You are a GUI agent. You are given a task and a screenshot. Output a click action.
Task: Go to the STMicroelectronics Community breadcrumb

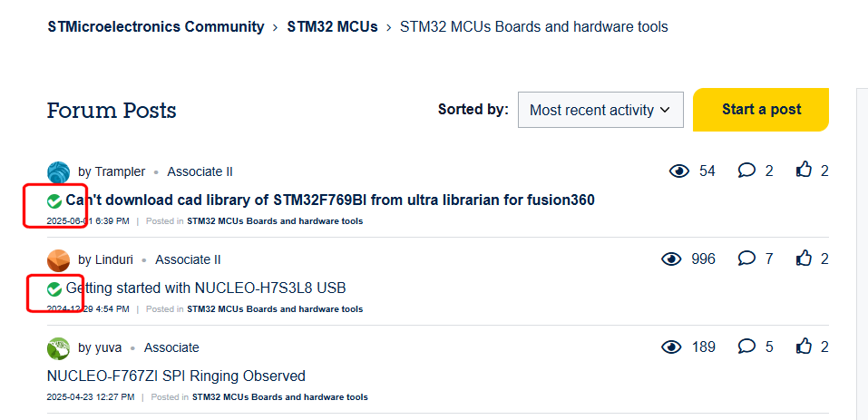click(x=156, y=26)
